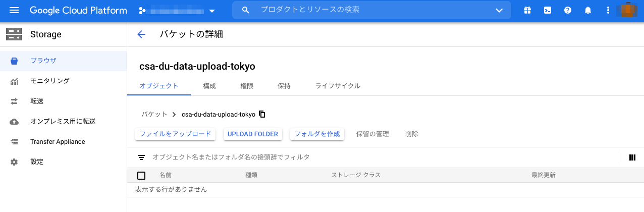Image resolution: width=644 pixels, height=212 pixels.
Task: Click the bucket icon next to ブラウザ
Action: [14, 61]
